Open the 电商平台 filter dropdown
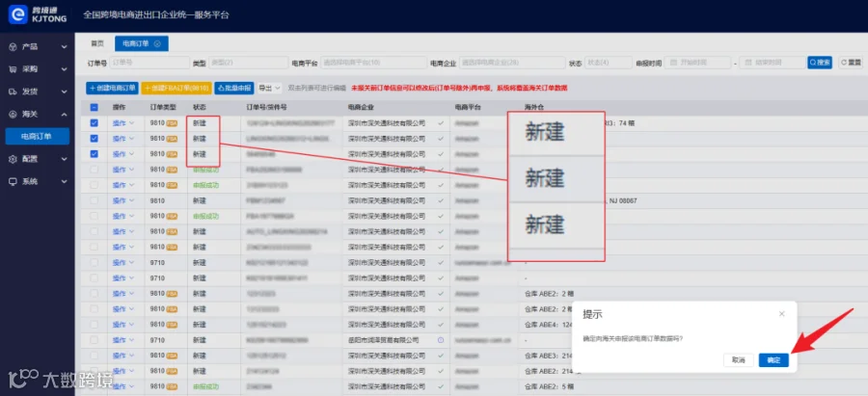This screenshot has width=868, height=396. point(373,63)
